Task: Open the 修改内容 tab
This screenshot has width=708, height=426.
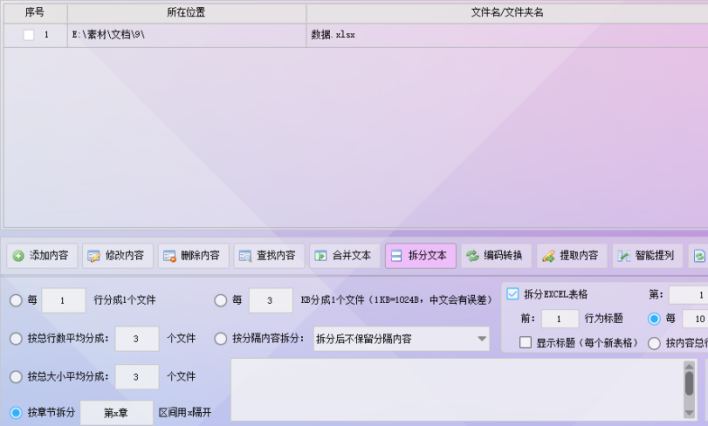Action: coord(118,256)
